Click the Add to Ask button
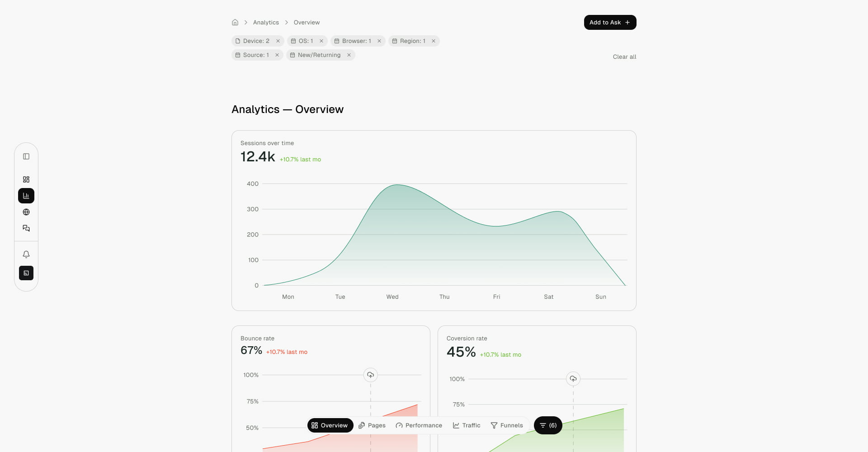Image resolution: width=868 pixels, height=452 pixels. (610, 23)
